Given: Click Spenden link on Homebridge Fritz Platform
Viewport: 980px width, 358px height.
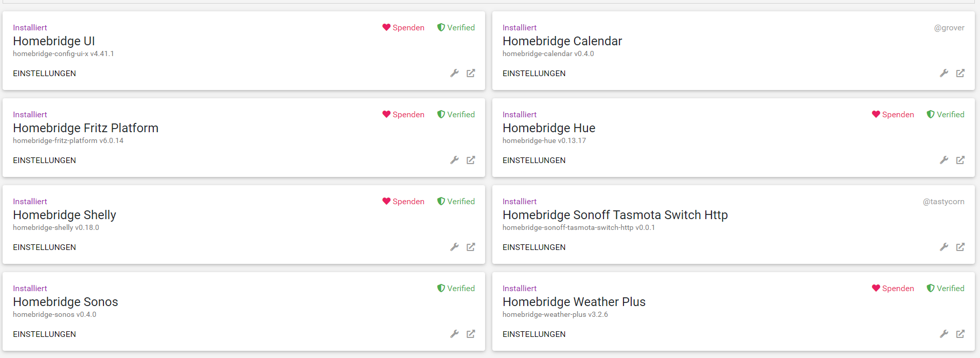Looking at the screenshot, I should (403, 115).
